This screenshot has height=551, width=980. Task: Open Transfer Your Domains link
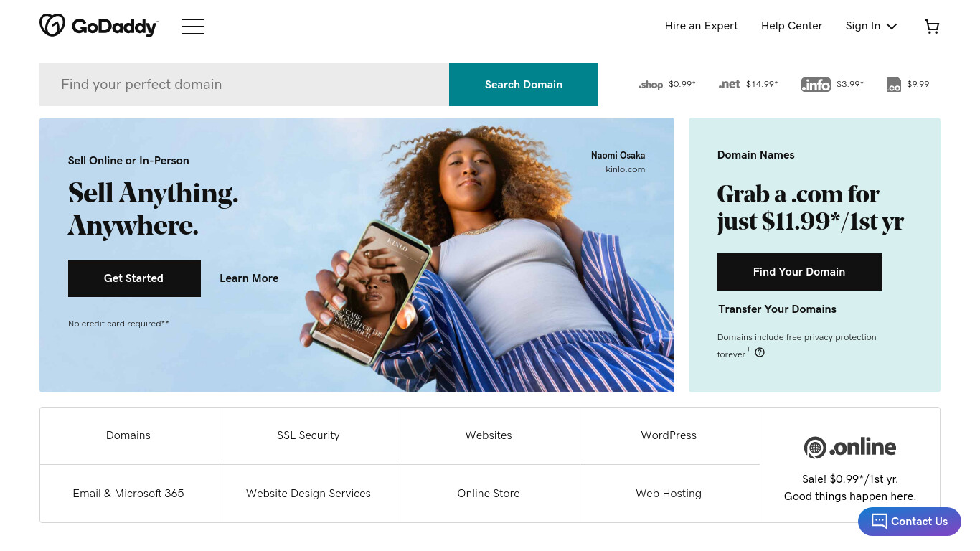778,309
